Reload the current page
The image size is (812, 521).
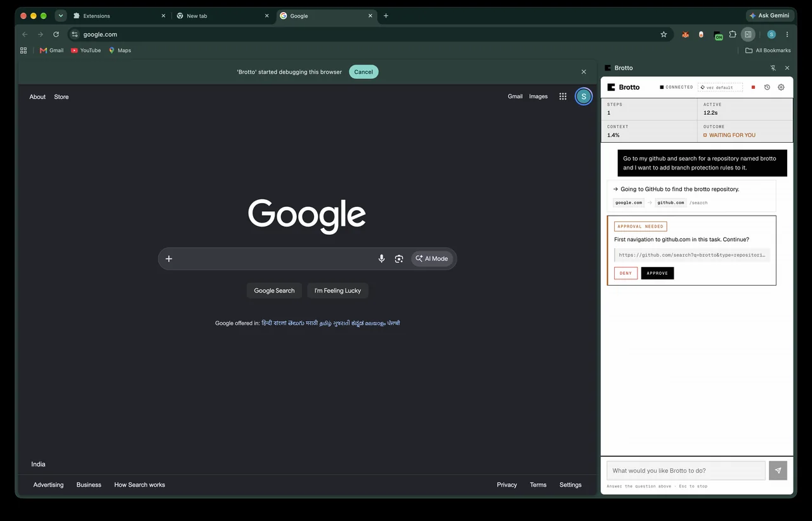pos(56,34)
